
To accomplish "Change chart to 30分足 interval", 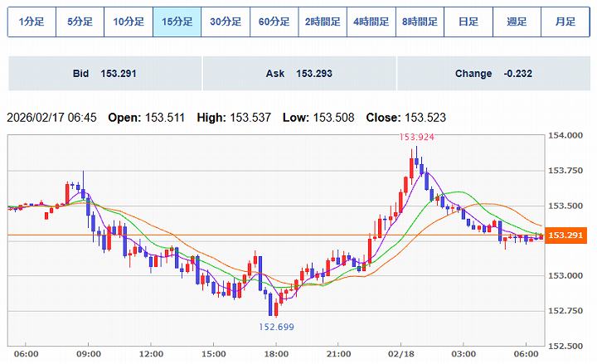I will pyautogui.click(x=225, y=22).
